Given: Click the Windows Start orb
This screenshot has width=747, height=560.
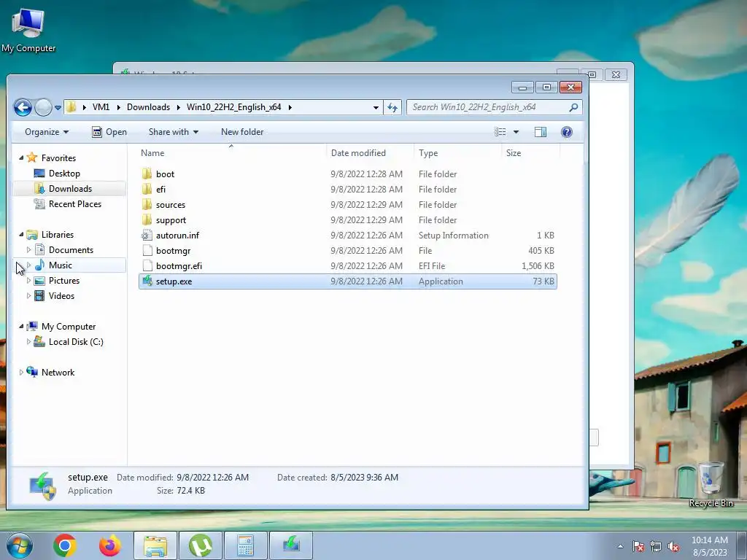Looking at the screenshot, I should (x=20, y=545).
